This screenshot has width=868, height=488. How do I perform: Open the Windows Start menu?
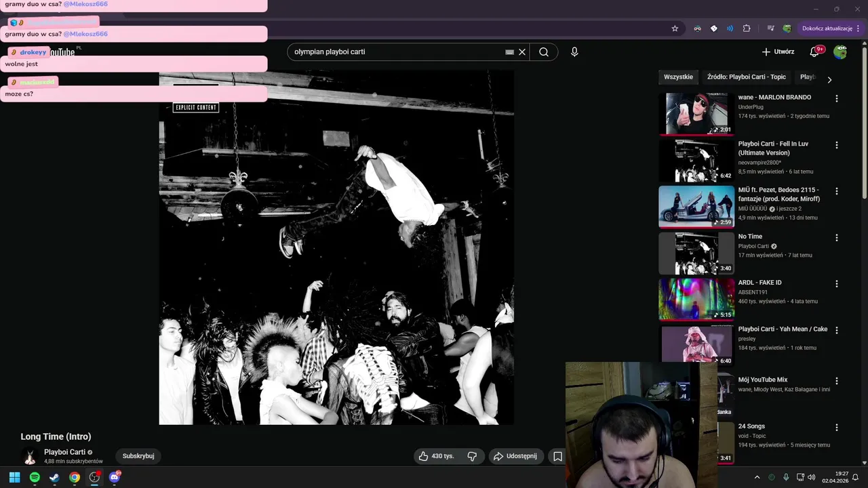[14, 477]
